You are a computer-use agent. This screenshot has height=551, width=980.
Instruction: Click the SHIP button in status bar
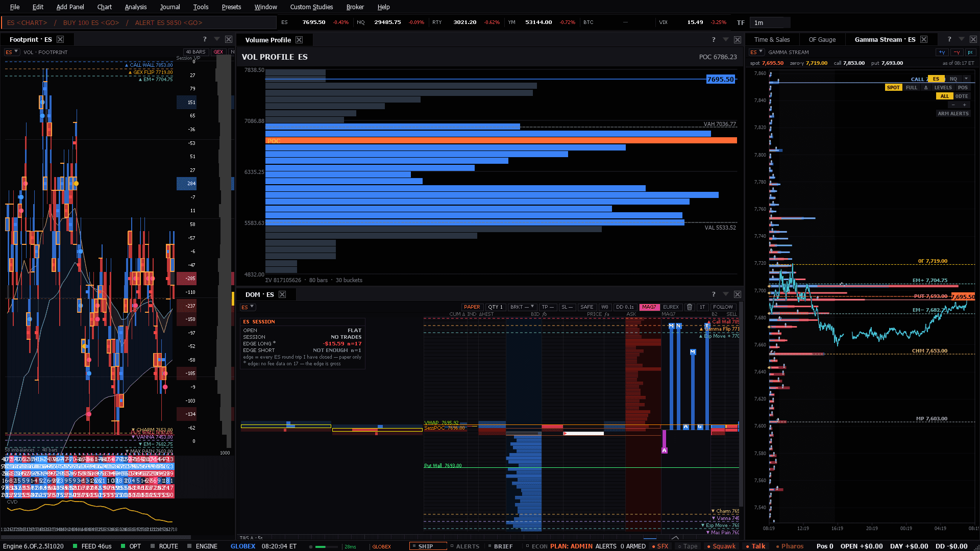[428, 546]
